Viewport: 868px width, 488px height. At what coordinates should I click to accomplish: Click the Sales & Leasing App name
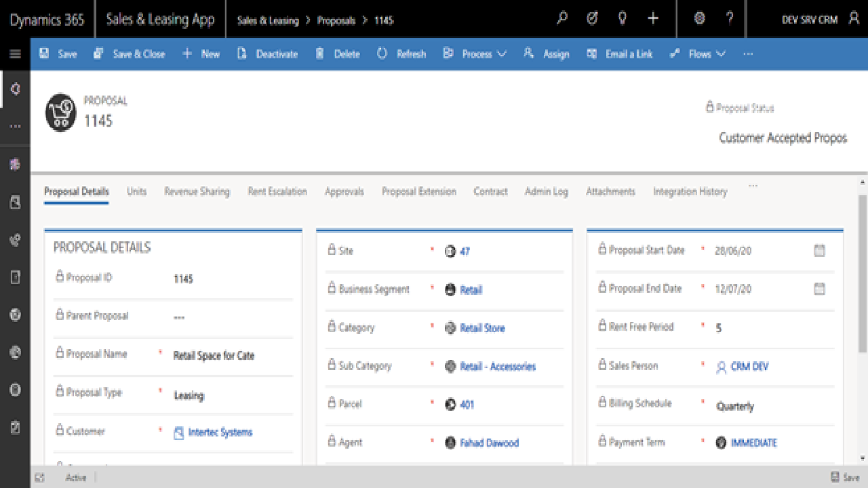click(160, 19)
